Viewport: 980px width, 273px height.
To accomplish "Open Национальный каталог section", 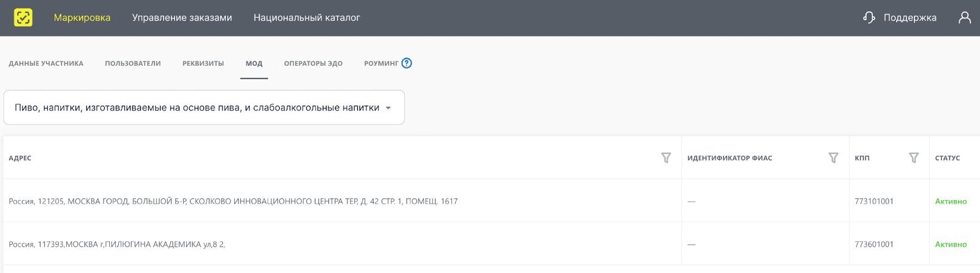I will click(306, 18).
